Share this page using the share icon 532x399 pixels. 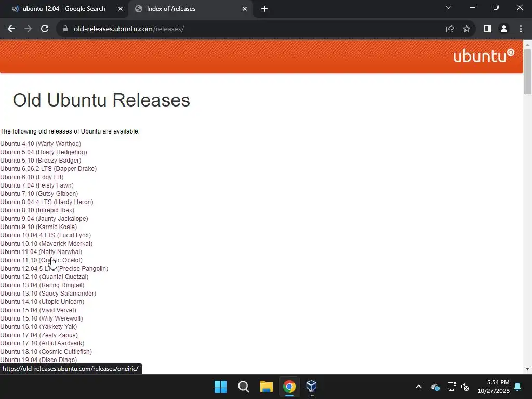(x=450, y=29)
